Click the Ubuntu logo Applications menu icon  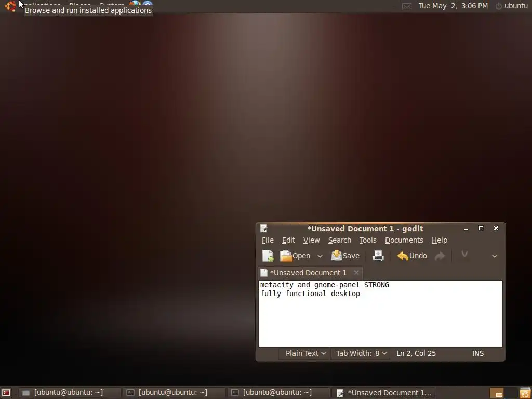(10, 6)
